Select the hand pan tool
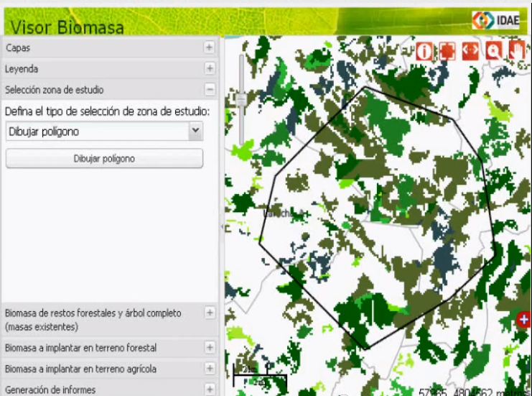Image resolution: width=532 pixels, height=396 pixels. point(515,51)
